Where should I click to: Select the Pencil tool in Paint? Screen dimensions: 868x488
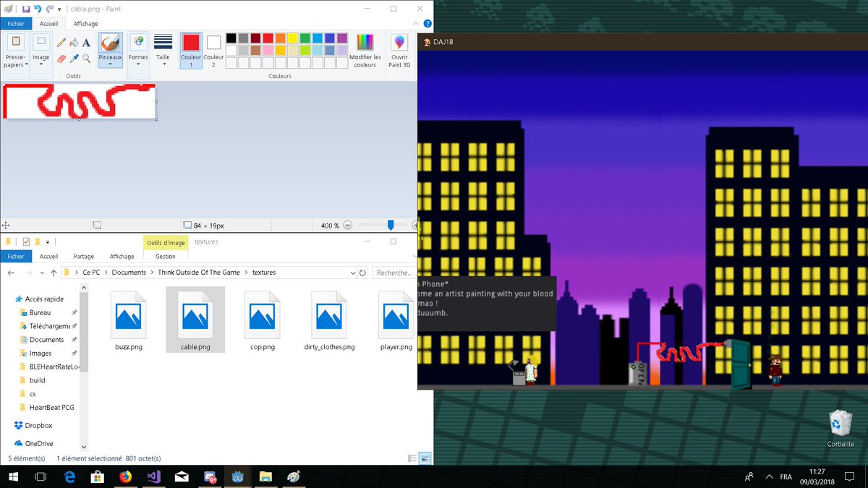point(61,43)
